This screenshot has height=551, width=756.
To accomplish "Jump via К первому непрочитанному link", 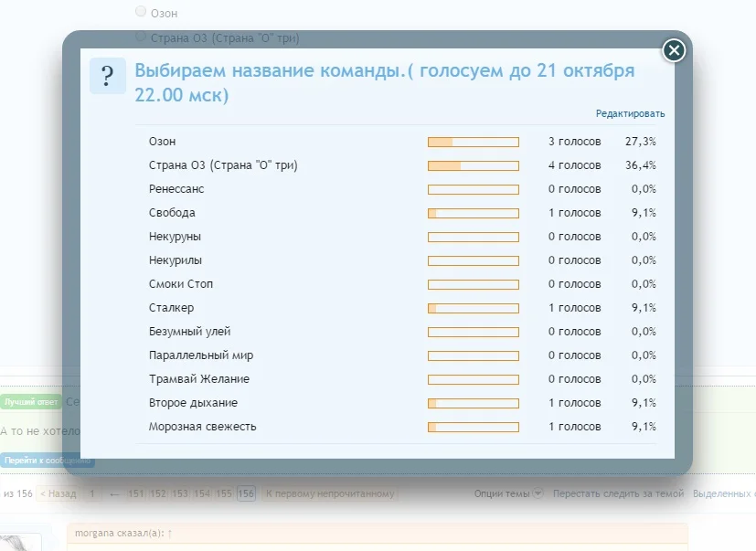I will pyautogui.click(x=330, y=493).
